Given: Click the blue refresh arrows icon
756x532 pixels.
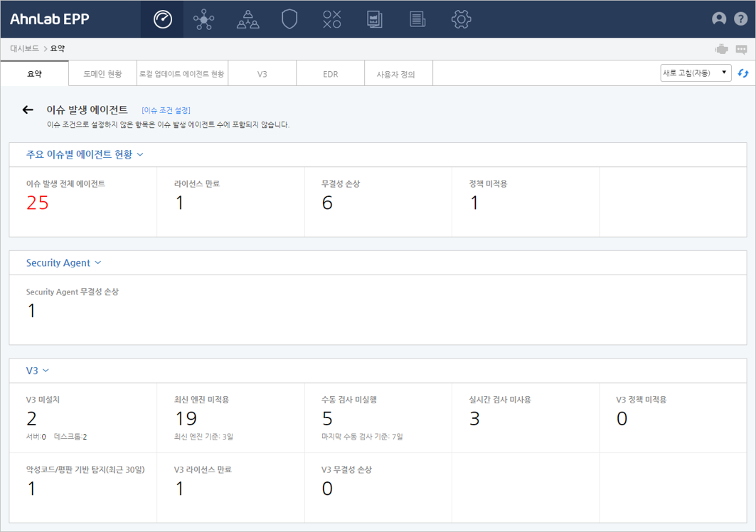Looking at the screenshot, I should pos(744,73).
